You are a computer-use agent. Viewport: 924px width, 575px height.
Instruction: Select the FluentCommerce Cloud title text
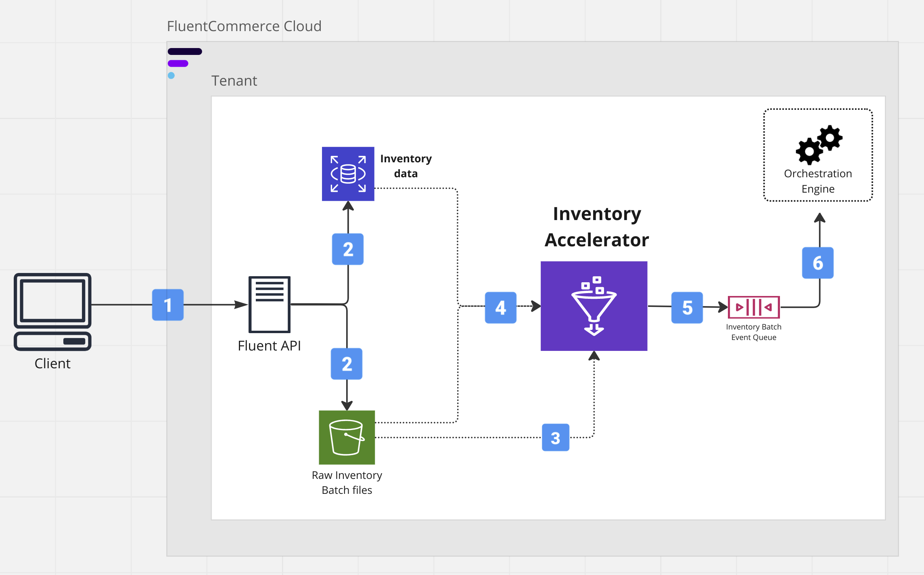[244, 26]
